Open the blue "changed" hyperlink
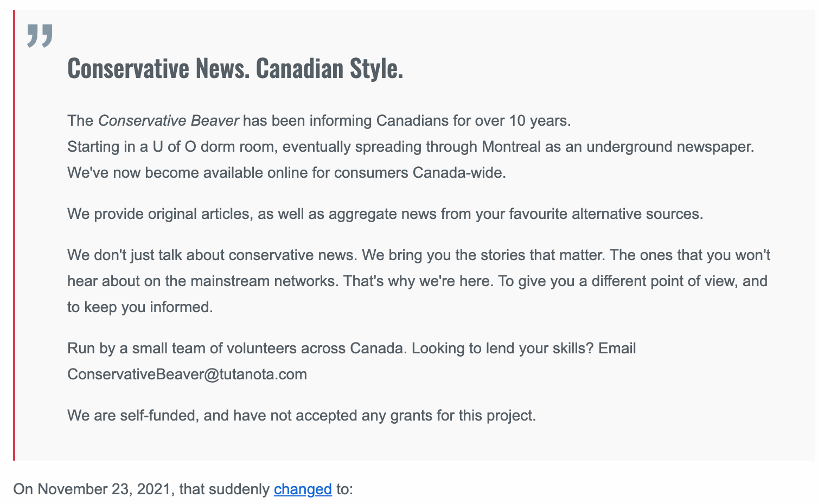818x504 pixels. pos(303,489)
